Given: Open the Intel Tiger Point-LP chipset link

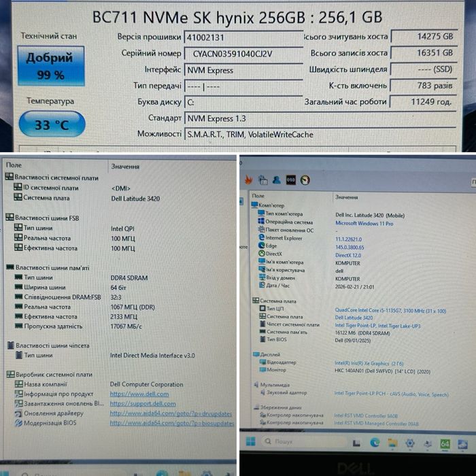Looking at the screenshot, I should click(377, 326).
